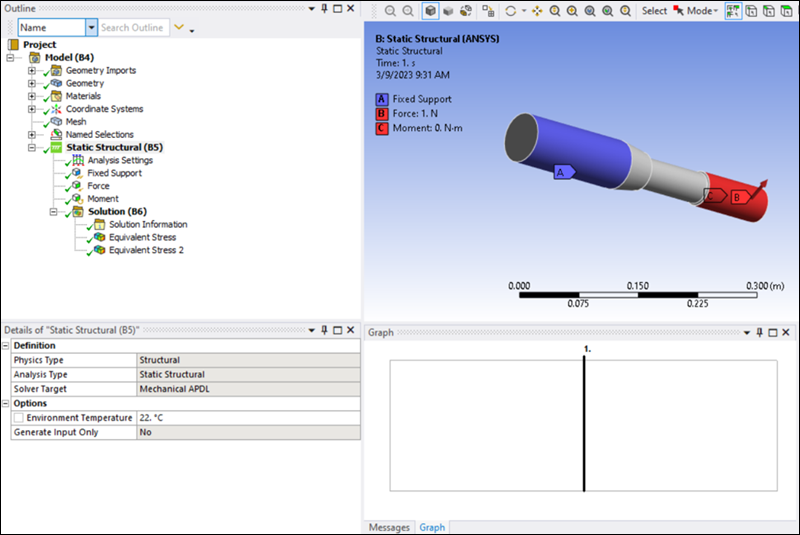Select the Force load icon in tree

pos(77,186)
